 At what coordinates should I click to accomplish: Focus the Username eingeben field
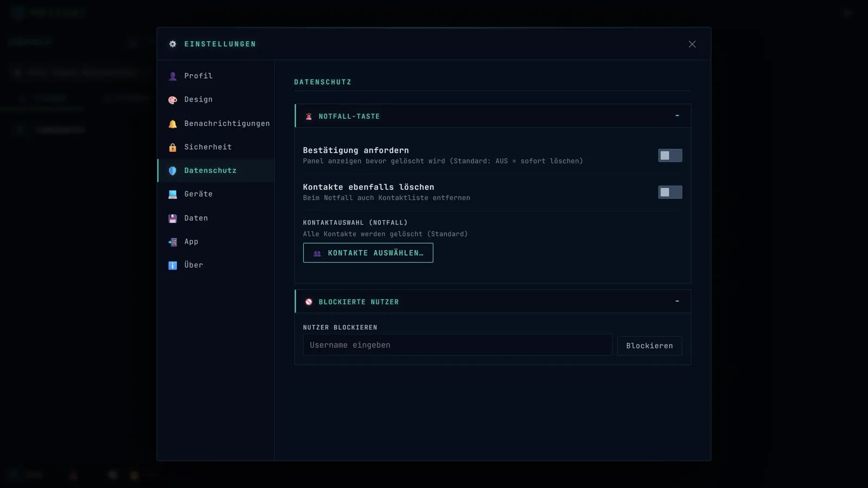point(457,345)
